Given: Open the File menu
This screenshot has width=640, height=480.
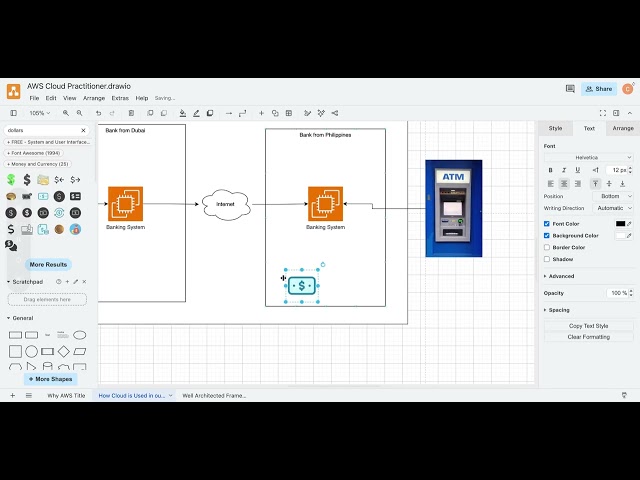Looking at the screenshot, I should 34,98.
